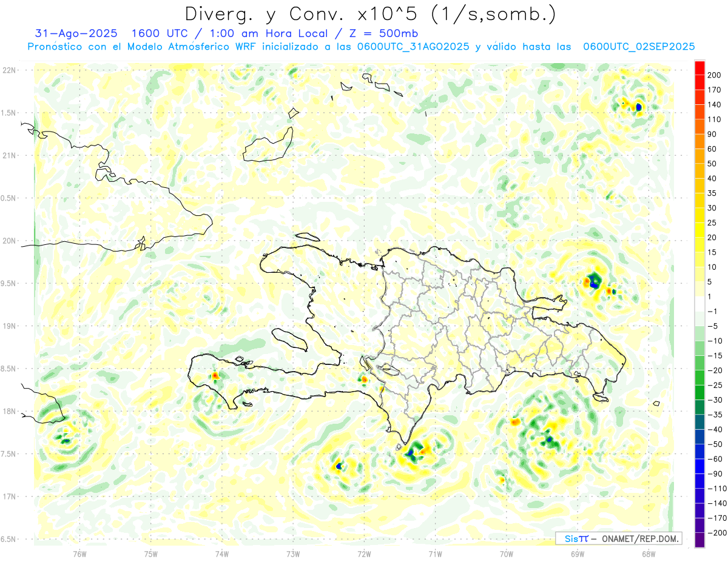Click the '70W' longitude label
This screenshot has width=728, height=562.
click(x=506, y=554)
